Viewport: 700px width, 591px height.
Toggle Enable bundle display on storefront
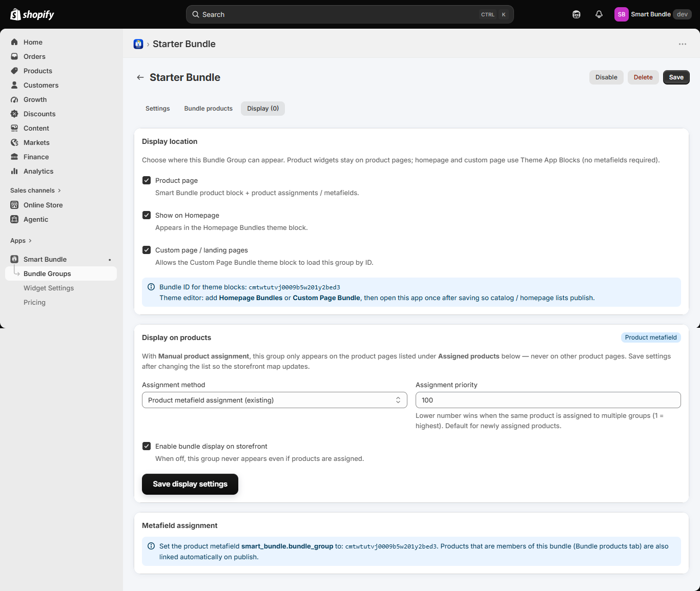(x=147, y=446)
